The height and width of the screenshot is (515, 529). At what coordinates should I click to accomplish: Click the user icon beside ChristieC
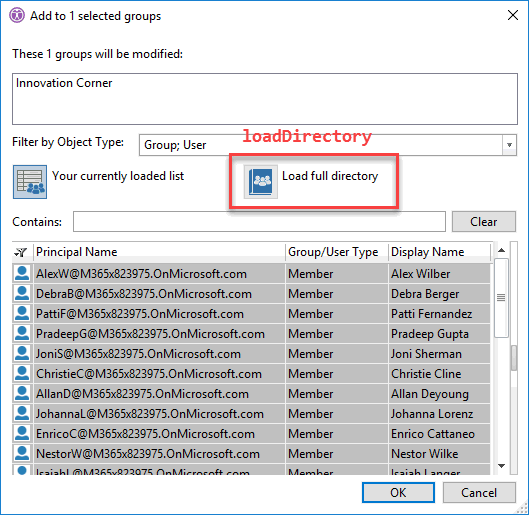click(x=22, y=373)
